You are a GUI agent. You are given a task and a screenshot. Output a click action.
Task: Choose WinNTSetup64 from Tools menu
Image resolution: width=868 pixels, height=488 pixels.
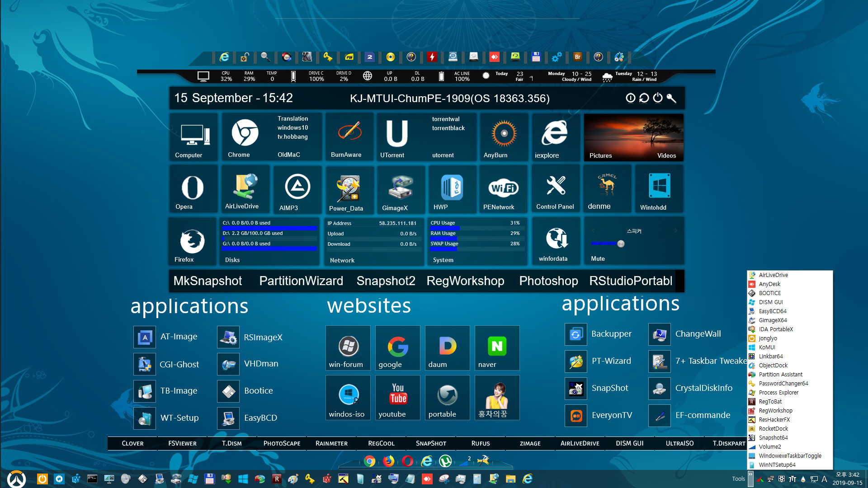tap(789, 465)
